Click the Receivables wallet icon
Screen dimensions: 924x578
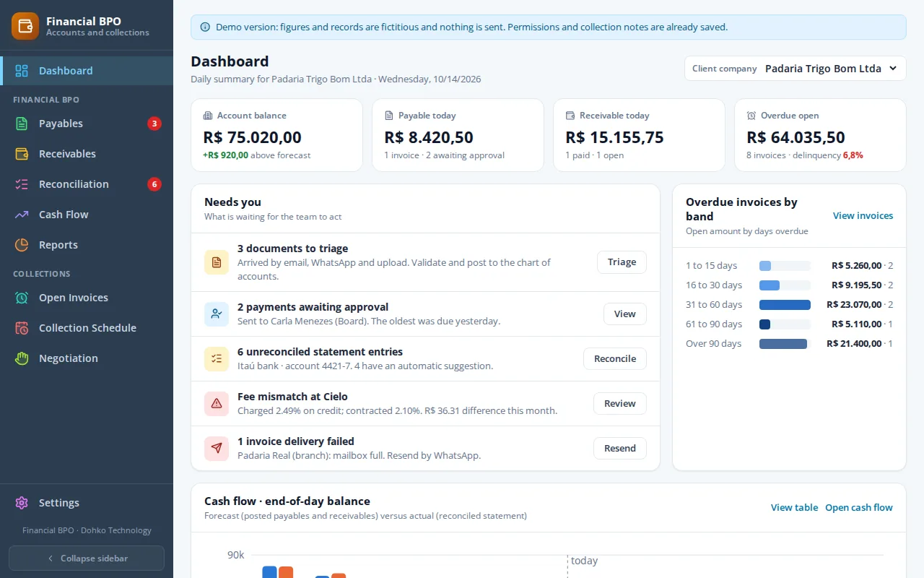22,154
